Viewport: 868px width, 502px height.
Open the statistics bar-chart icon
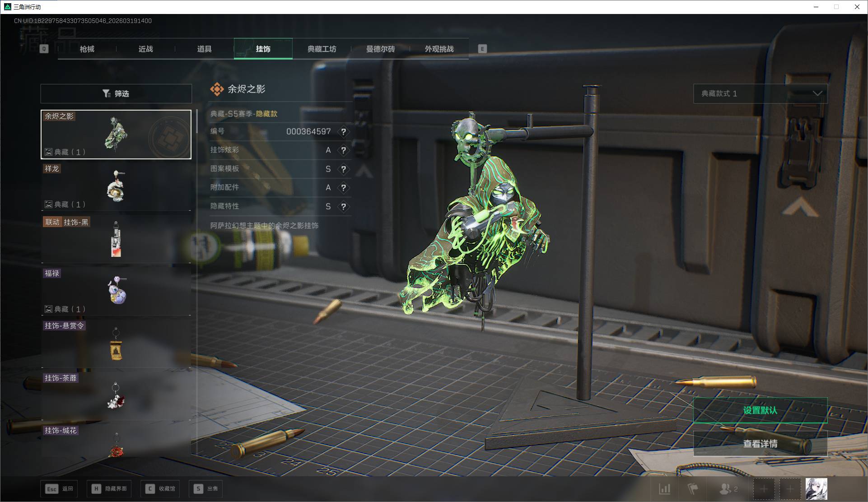(665, 489)
